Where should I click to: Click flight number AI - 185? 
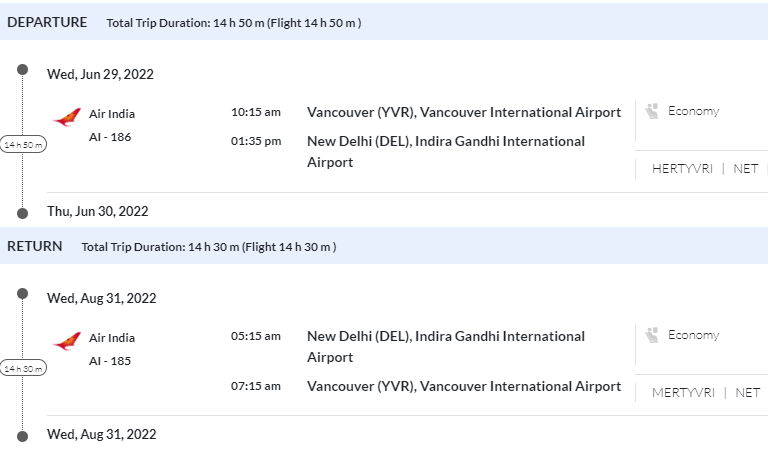pos(110,361)
